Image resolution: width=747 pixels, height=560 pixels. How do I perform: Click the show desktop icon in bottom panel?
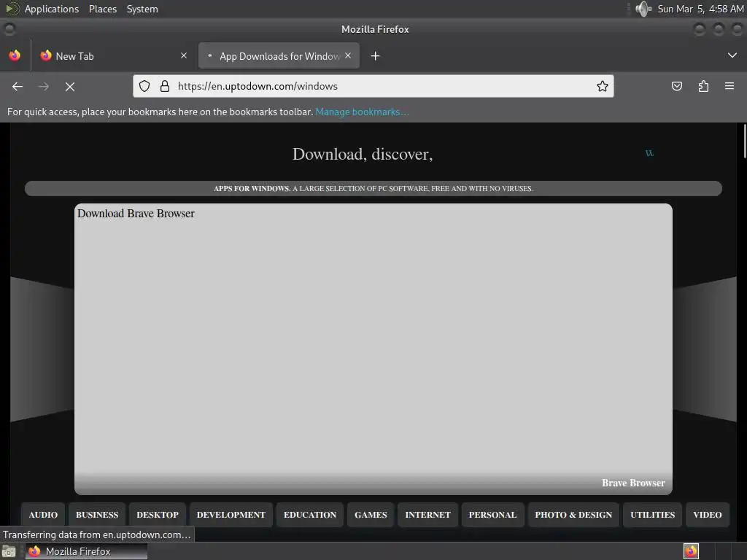(9, 551)
